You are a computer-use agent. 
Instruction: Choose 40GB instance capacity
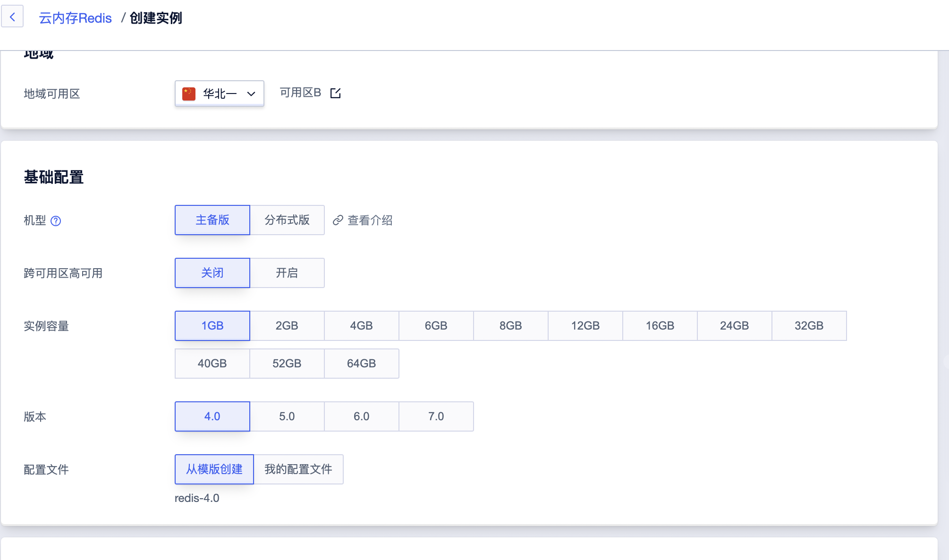click(x=212, y=364)
